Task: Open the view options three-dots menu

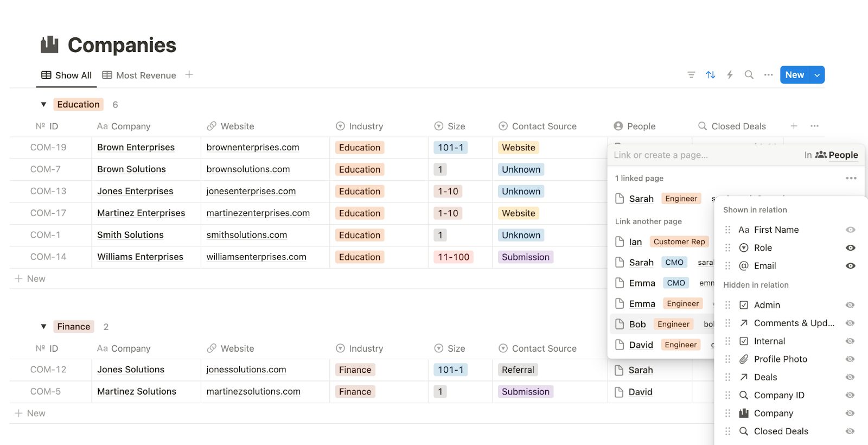Action: point(769,75)
